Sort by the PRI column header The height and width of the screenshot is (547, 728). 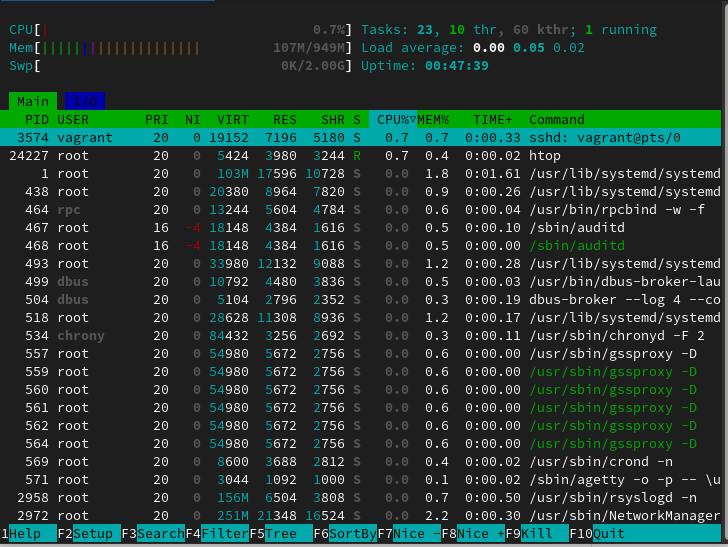coord(156,119)
